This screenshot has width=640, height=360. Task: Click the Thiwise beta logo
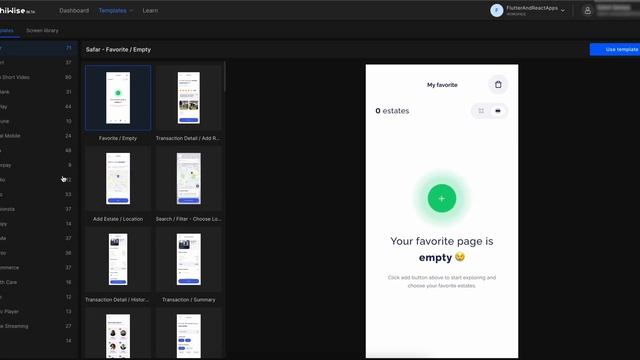(x=18, y=11)
